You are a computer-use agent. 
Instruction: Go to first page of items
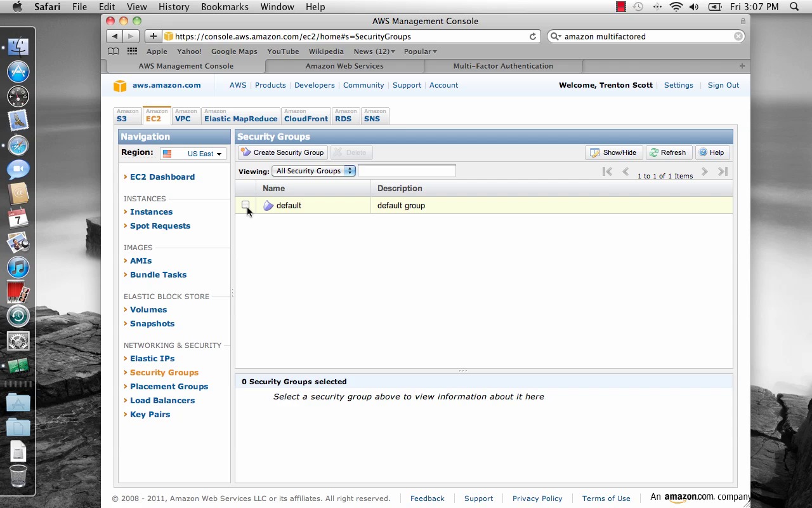tap(607, 171)
